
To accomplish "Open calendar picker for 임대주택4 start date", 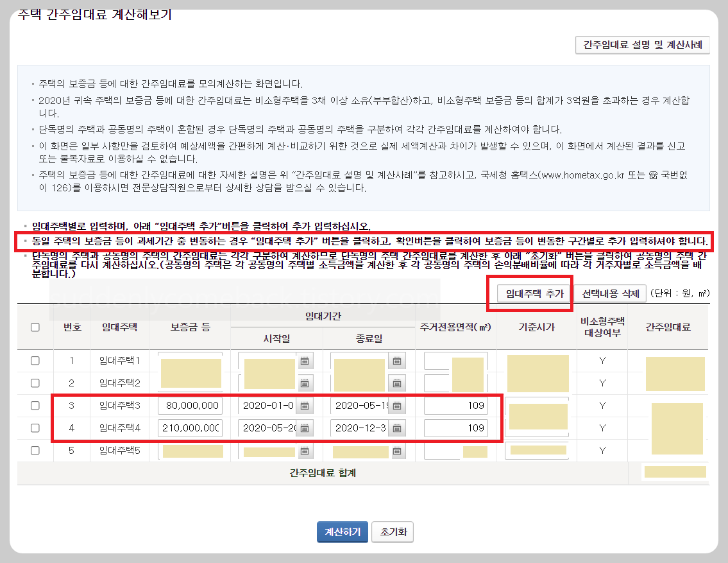I will [x=306, y=428].
